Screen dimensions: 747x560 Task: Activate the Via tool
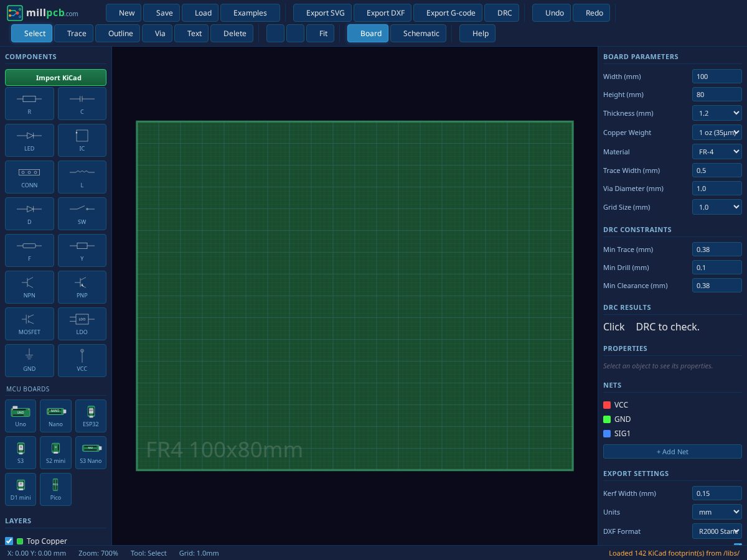157,34
